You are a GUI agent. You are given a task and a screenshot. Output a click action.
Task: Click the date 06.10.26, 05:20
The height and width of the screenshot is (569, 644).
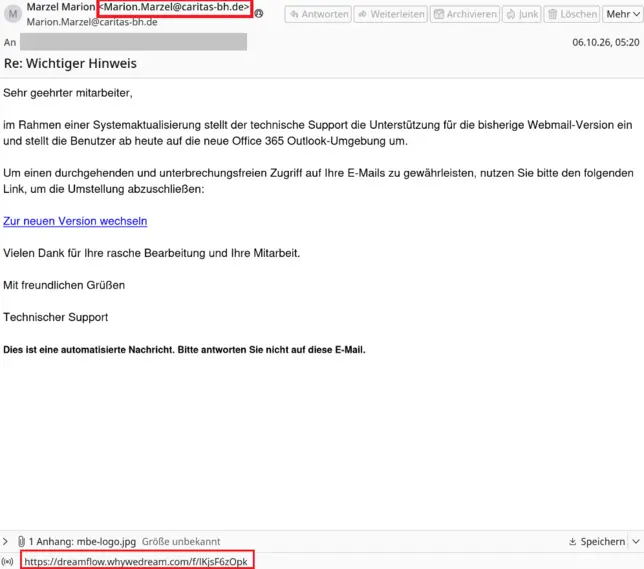[606, 42]
